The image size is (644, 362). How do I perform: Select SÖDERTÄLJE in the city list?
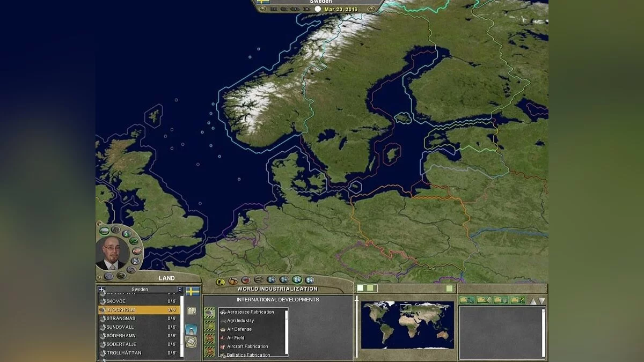click(x=139, y=344)
